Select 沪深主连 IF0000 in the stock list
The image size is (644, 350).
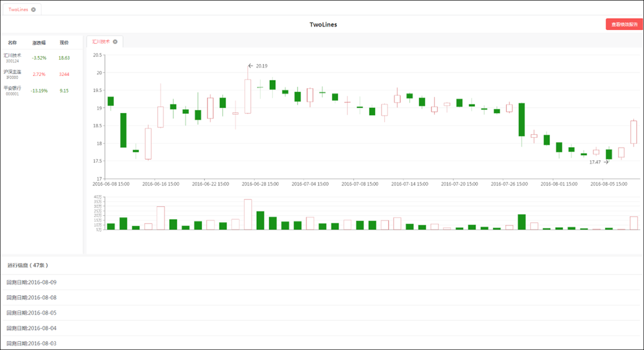(x=13, y=74)
